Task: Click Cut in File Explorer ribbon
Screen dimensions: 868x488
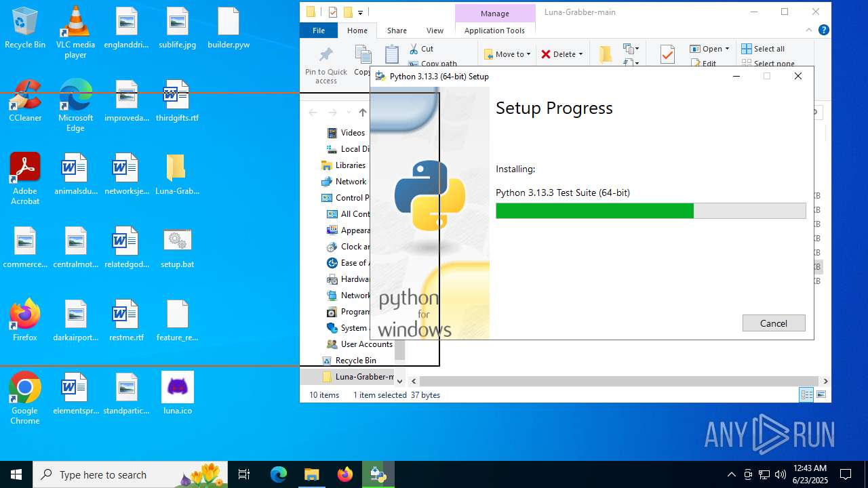Action: tap(421, 49)
